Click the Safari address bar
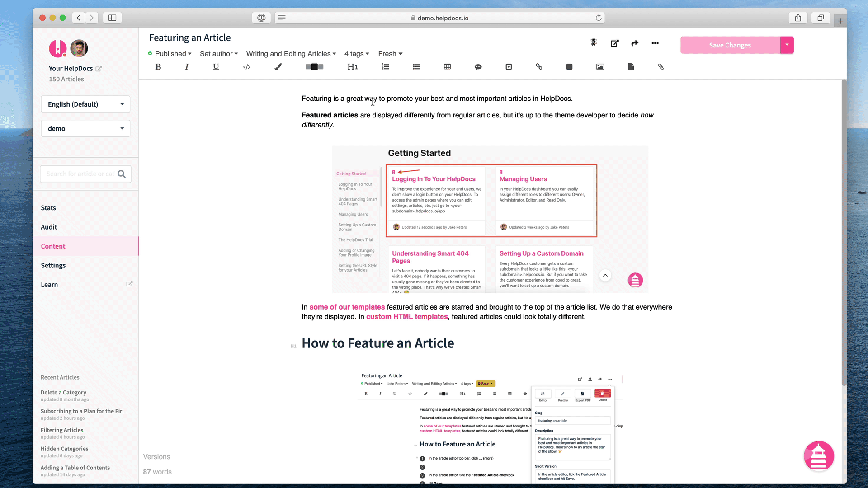868x488 pixels. click(439, 18)
